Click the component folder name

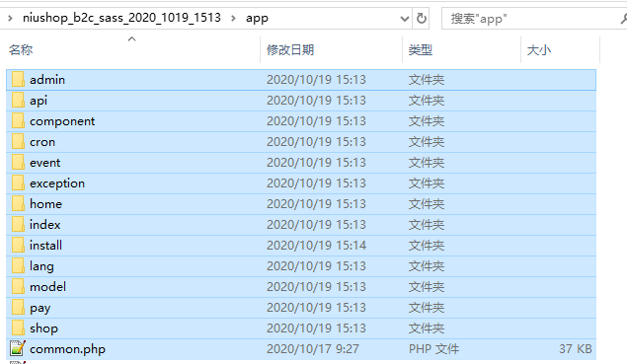(x=62, y=121)
